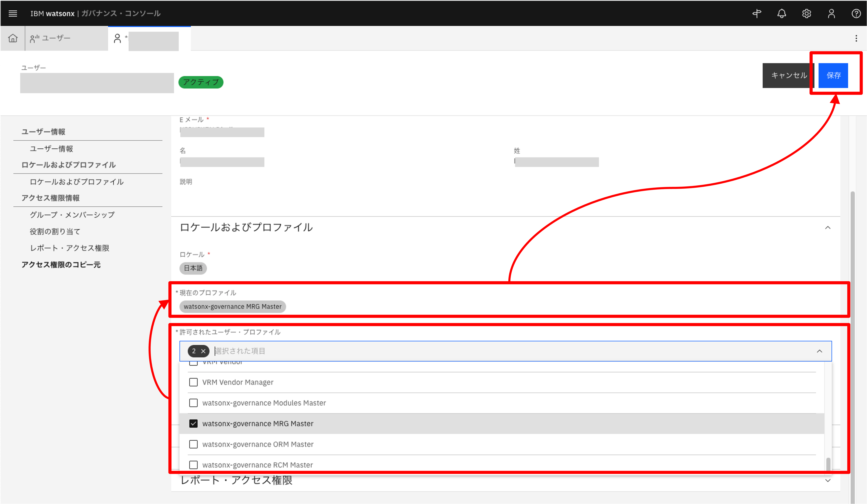Click the 保存 save button
867x504 pixels.
833,75
